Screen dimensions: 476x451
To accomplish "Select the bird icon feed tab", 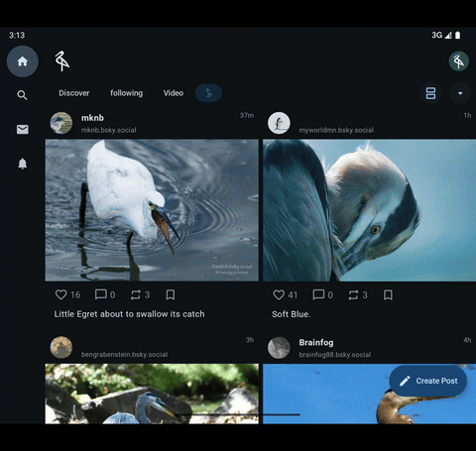I will pos(208,93).
